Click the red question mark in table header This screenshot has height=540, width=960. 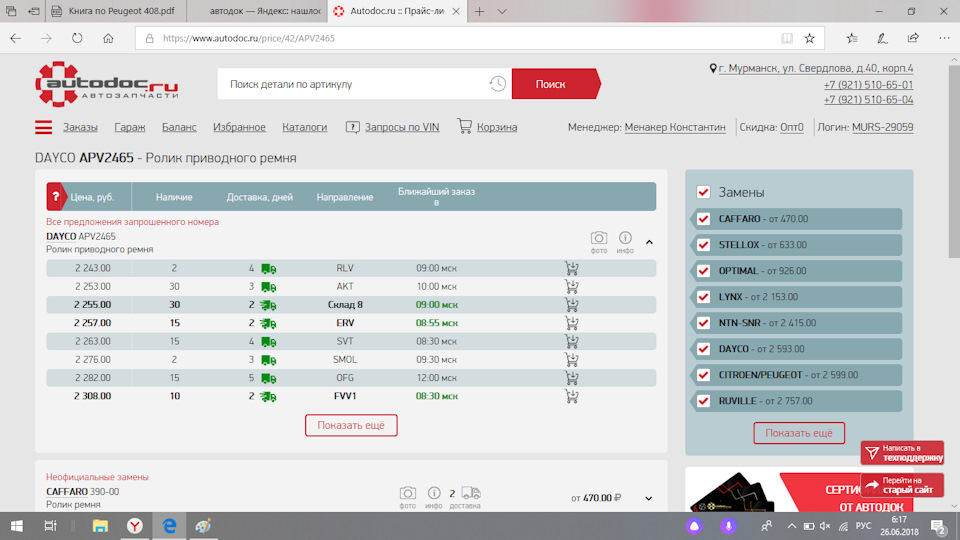(56, 197)
